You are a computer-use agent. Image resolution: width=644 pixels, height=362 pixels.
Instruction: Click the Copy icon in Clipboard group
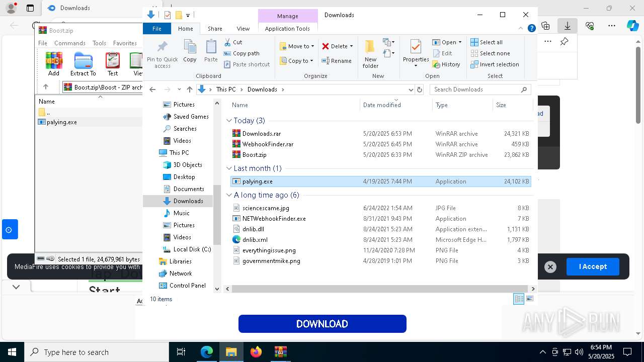(x=190, y=51)
